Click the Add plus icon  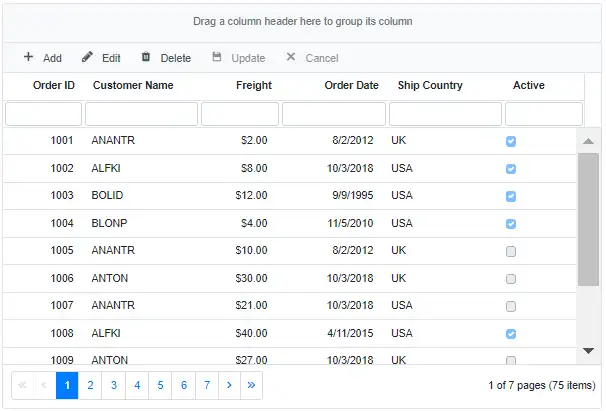coord(28,57)
